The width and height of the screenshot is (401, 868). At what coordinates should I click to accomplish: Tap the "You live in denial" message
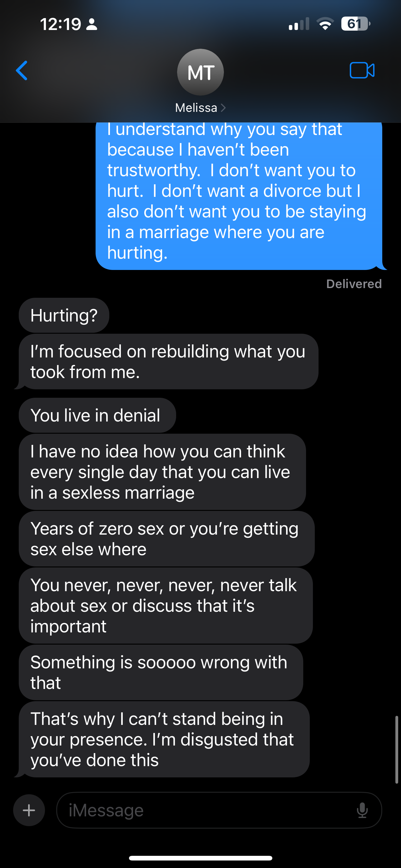click(97, 415)
